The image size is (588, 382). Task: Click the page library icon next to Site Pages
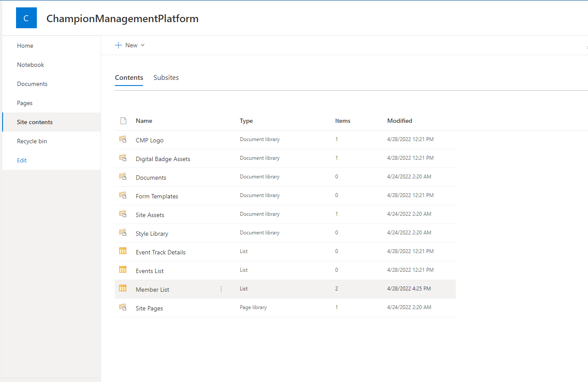tap(123, 306)
